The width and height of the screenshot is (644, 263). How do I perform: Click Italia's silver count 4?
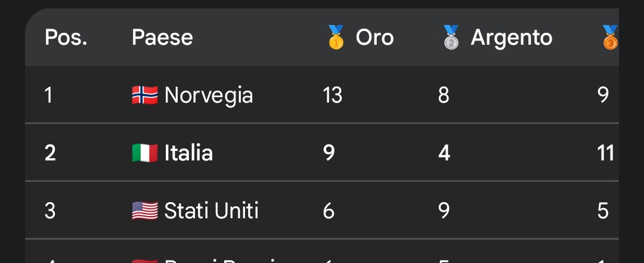point(444,153)
